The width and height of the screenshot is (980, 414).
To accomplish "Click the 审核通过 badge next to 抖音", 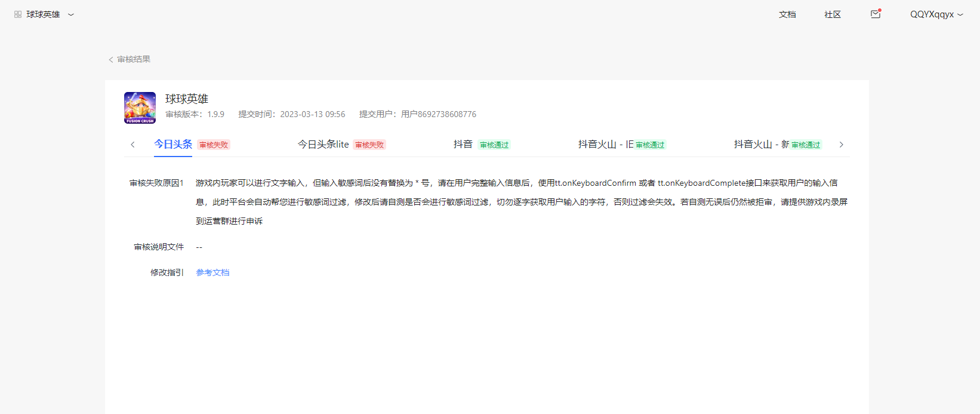I will click(494, 145).
